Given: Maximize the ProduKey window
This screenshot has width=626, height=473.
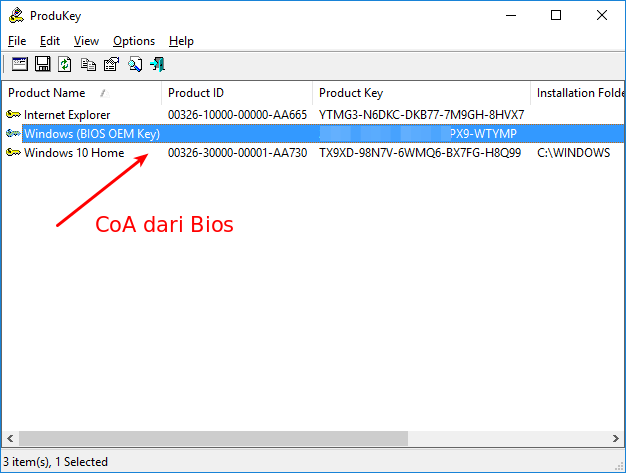Looking at the screenshot, I should click(x=556, y=16).
